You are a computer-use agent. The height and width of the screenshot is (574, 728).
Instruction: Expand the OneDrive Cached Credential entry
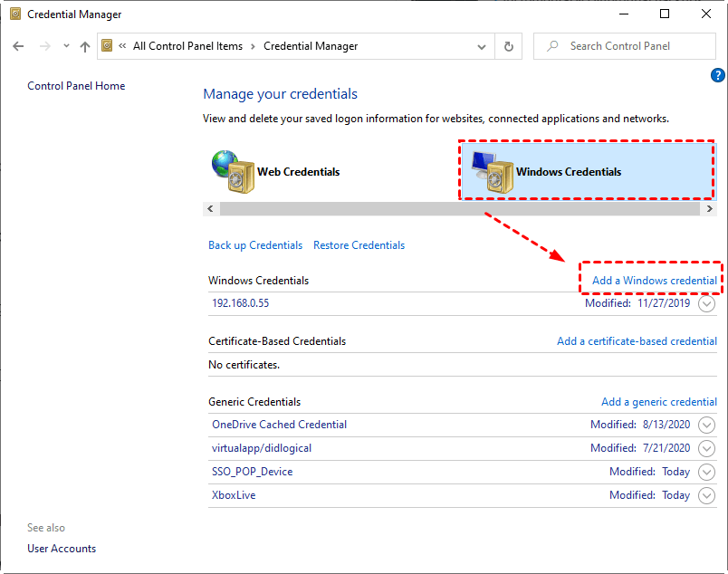(707, 425)
